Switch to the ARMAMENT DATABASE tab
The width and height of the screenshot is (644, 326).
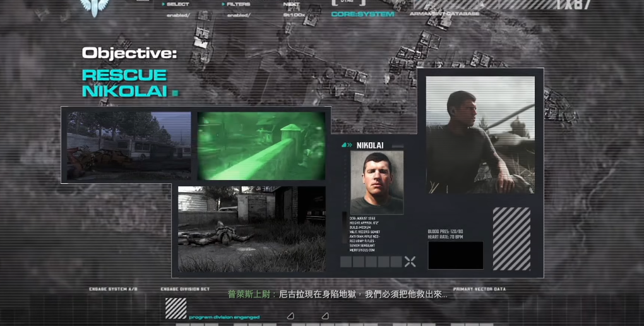click(x=444, y=14)
